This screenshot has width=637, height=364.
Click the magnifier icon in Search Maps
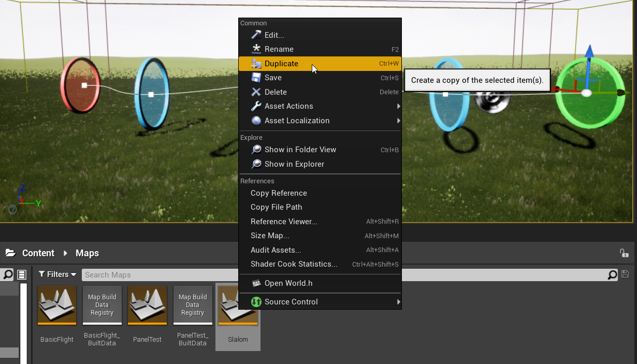pyautogui.click(x=613, y=275)
